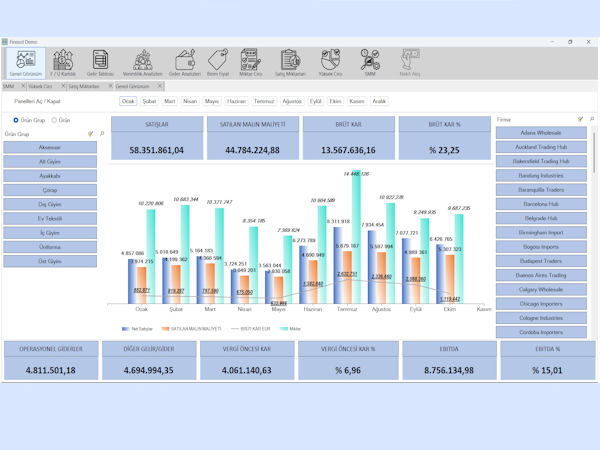The height and width of the screenshot is (450, 600).
Task: Select Adana Wholesale in Firma list
Action: [541, 133]
